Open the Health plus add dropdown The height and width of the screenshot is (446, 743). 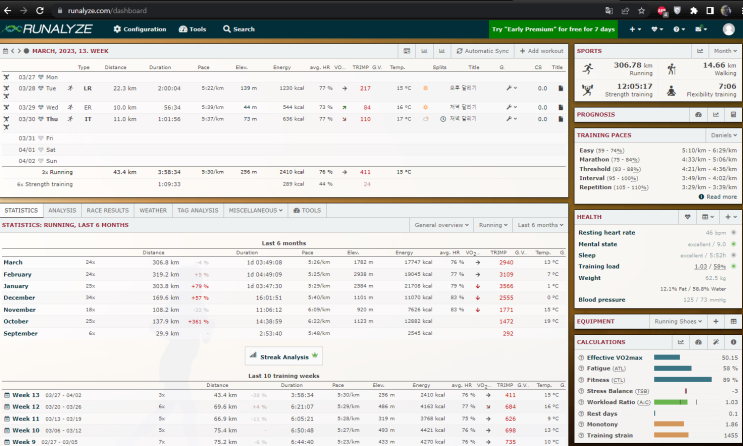pyautogui.click(x=730, y=217)
